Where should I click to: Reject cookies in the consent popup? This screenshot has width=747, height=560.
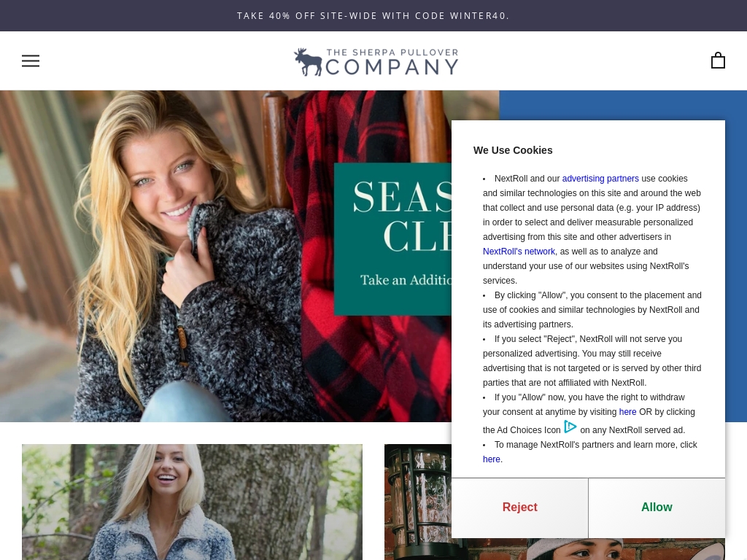pyautogui.click(x=519, y=507)
